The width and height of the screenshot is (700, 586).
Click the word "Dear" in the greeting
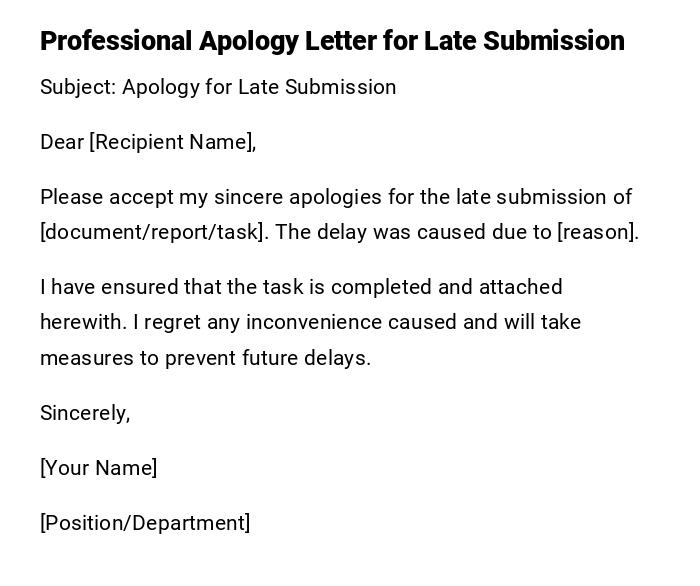(x=62, y=142)
